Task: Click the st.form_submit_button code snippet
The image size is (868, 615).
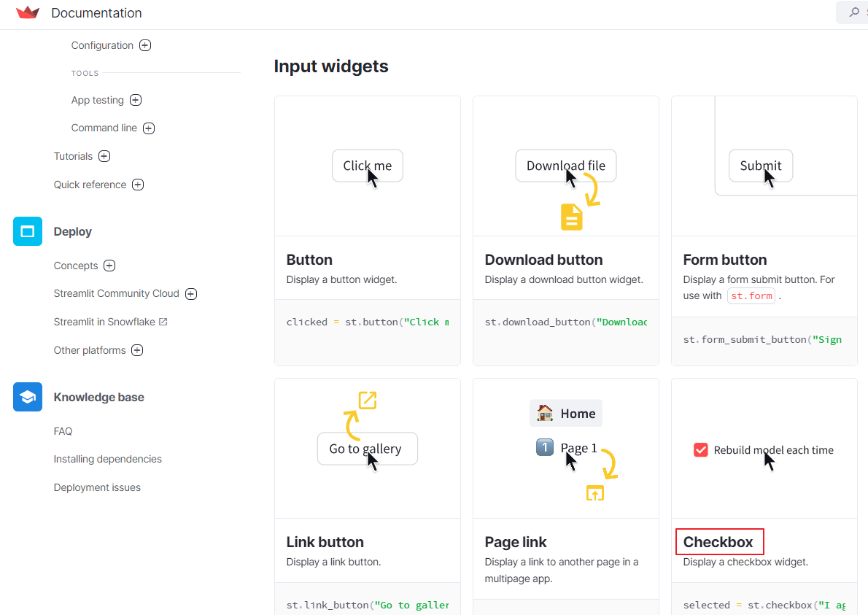Action: pyautogui.click(x=762, y=339)
